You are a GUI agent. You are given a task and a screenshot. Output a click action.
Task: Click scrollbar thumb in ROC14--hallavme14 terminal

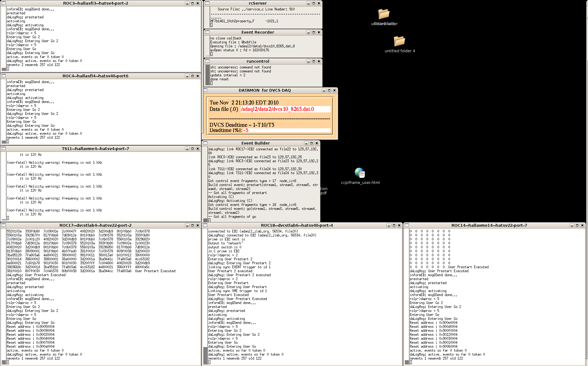[407, 362]
